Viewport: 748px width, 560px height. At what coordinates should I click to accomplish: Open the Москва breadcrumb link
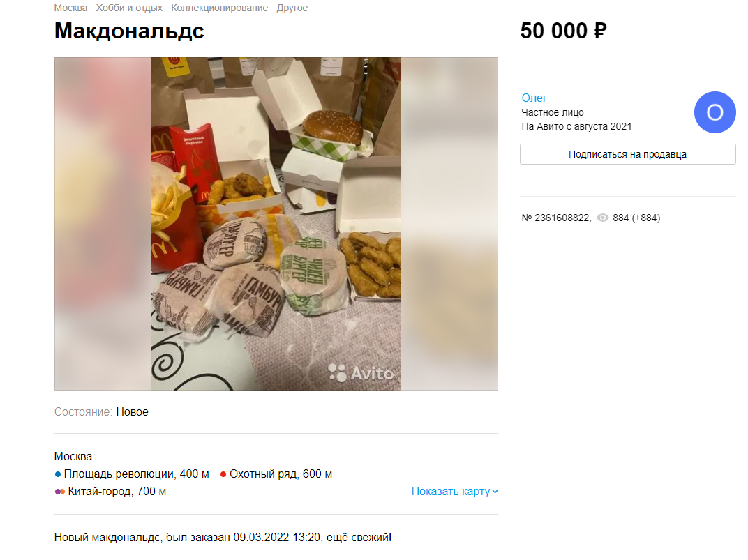tap(70, 8)
